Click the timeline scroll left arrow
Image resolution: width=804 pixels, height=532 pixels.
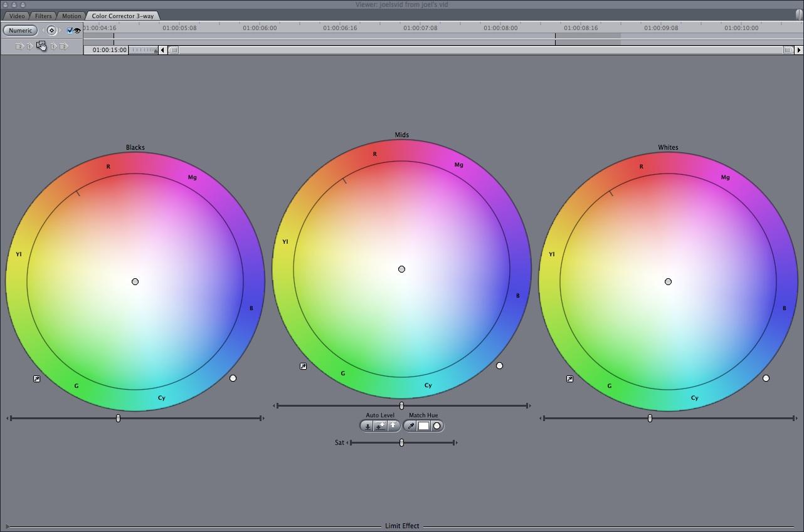coord(162,50)
